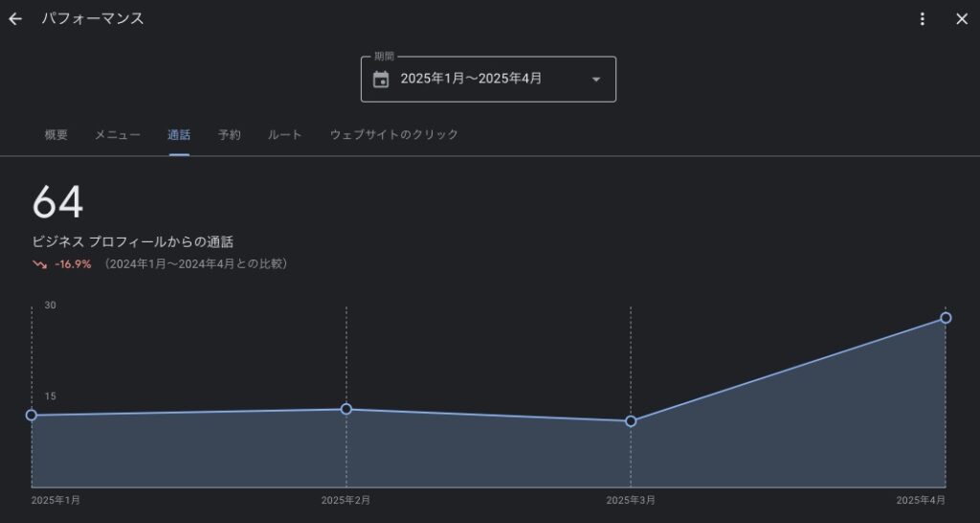Screen dimensions: 980x523
Task: Select the 2025年3月 data point on chart
Action: coord(631,421)
